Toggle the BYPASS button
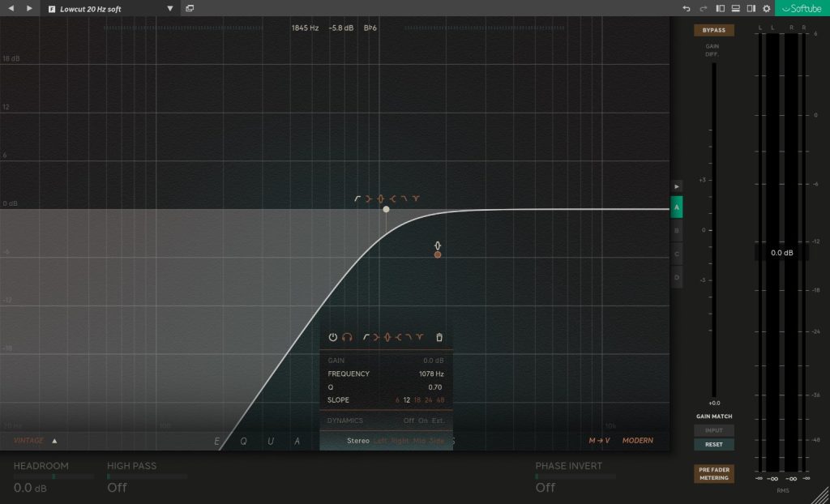Screen dimensions: 830x504 tap(713, 30)
